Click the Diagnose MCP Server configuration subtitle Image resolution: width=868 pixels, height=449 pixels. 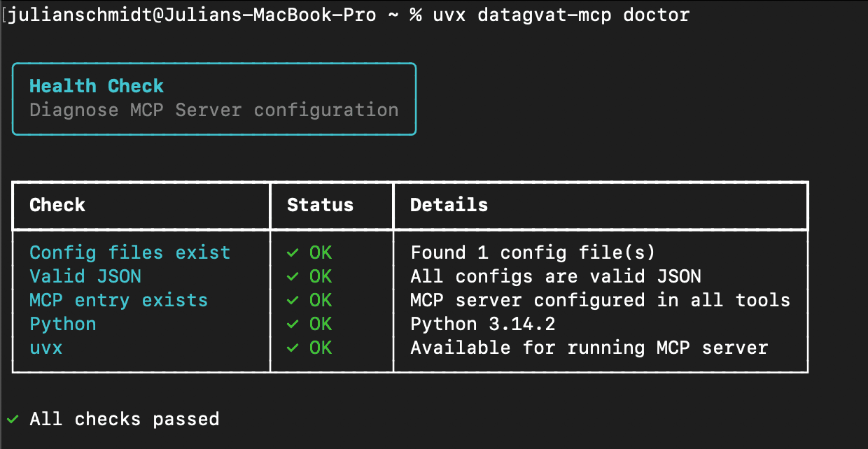point(213,109)
